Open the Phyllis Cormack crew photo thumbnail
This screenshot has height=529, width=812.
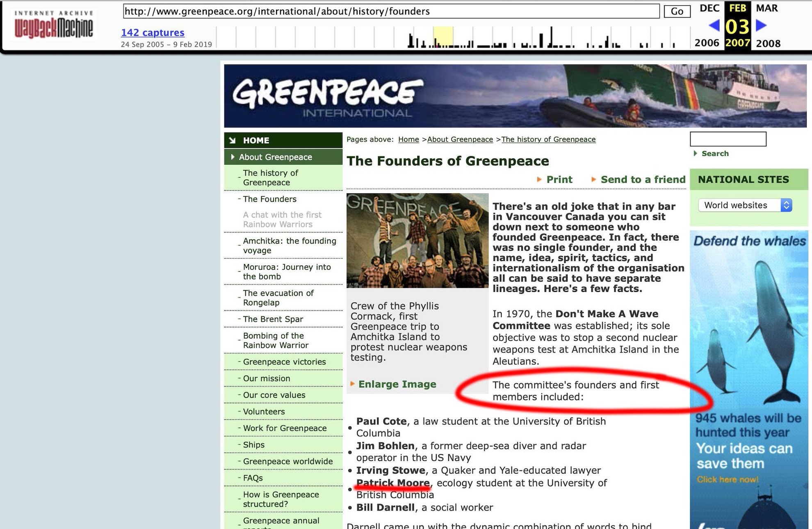click(x=417, y=240)
